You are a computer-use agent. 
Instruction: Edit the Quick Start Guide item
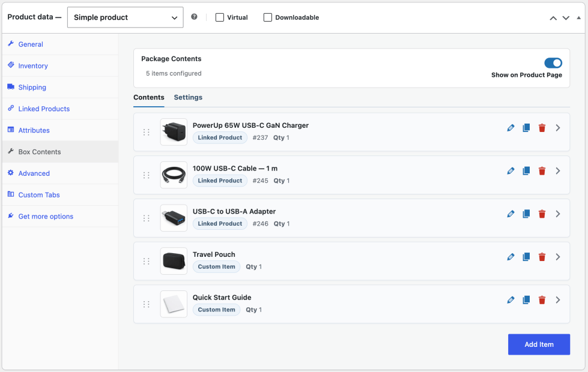(x=511, y=300)
